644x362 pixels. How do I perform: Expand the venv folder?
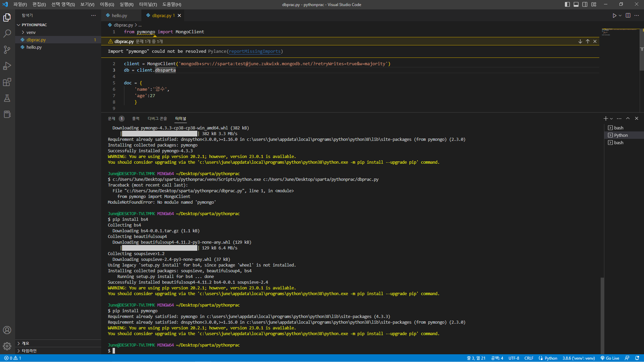tap(58, 32)
